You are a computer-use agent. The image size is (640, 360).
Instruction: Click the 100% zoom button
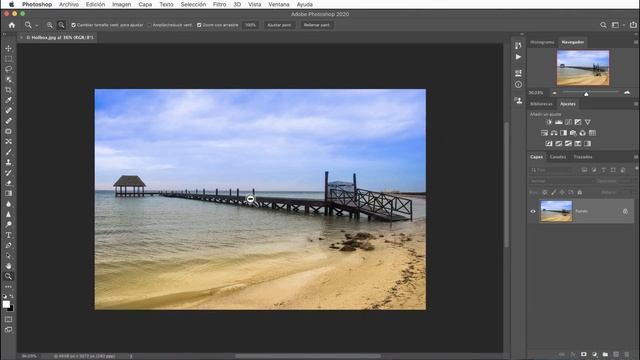click(x=250, y=25)
